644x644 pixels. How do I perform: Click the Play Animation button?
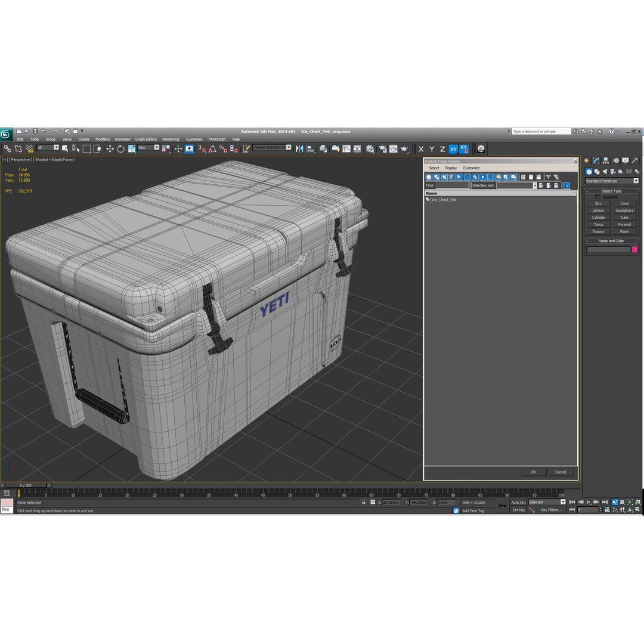pos(589,502)
